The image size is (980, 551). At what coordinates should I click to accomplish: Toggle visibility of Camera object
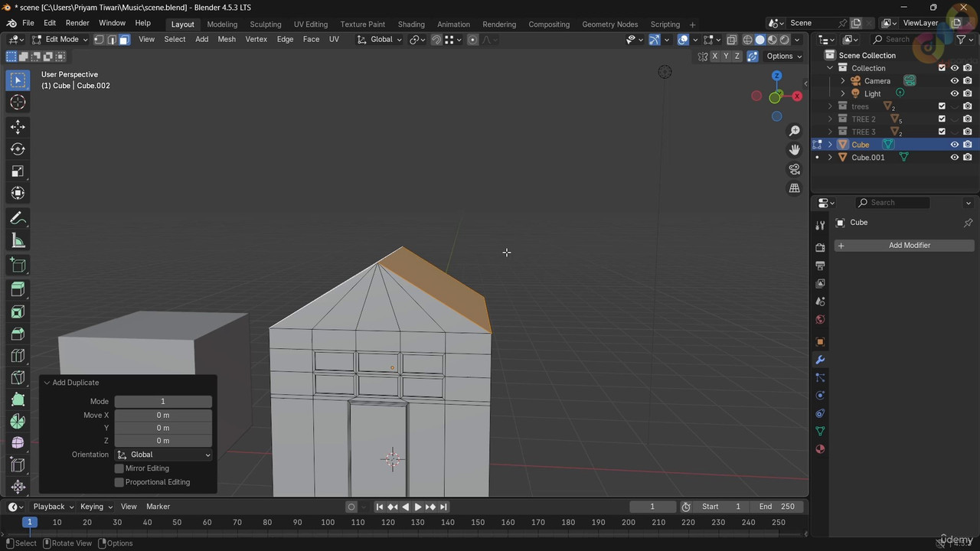(955, 81)
